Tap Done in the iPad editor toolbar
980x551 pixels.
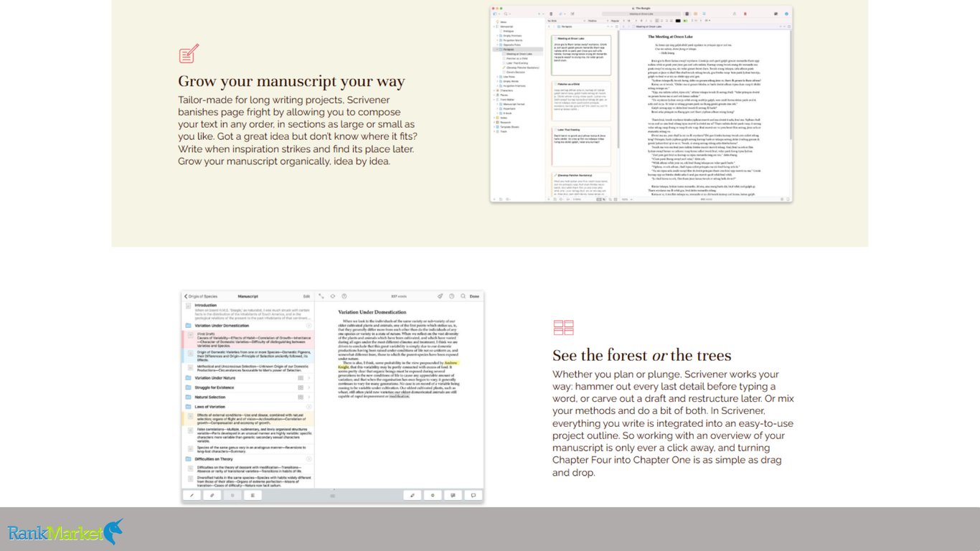click(x=474, y=296)
